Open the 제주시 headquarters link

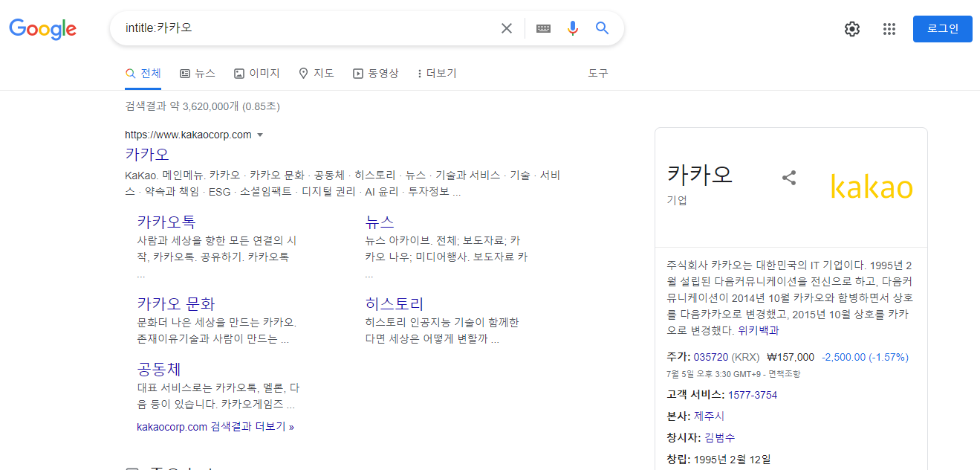point(710,416)
